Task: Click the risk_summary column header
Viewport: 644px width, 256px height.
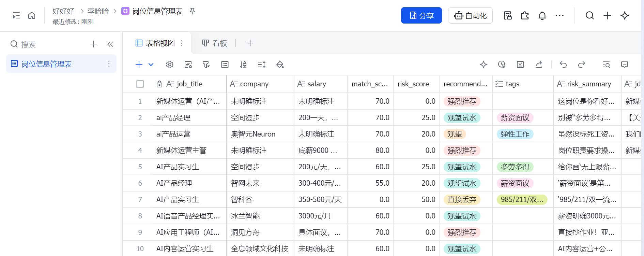Action: point(587,84)
